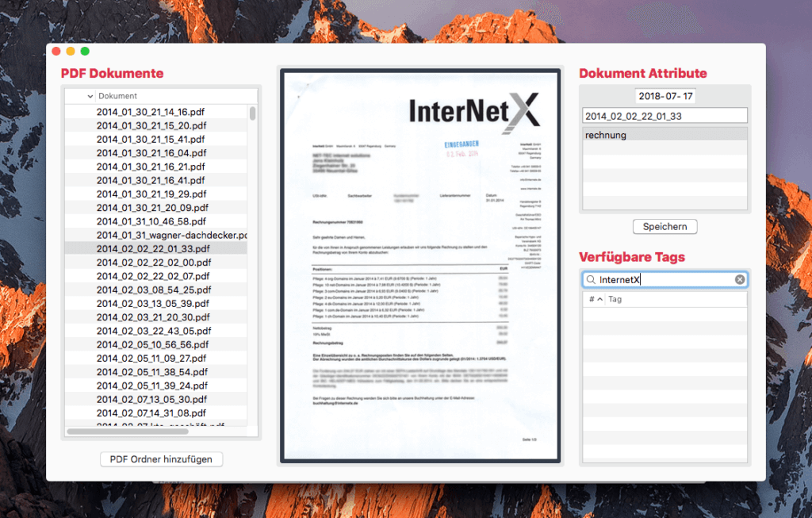The width and height of the screenshot is (812, 518).
Task: Click the chevron in the Dokument list header
Action: [x=90, y=95]
